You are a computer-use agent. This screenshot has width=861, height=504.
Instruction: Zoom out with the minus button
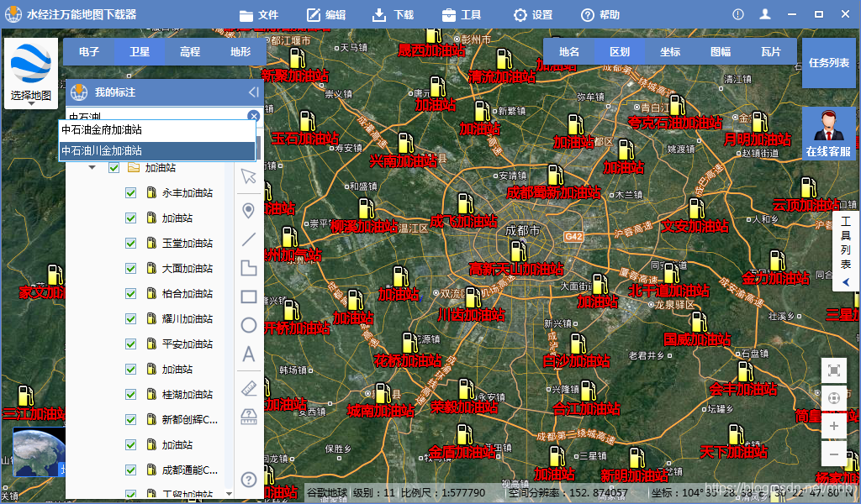pyautogui.click(x=833, y=454)
